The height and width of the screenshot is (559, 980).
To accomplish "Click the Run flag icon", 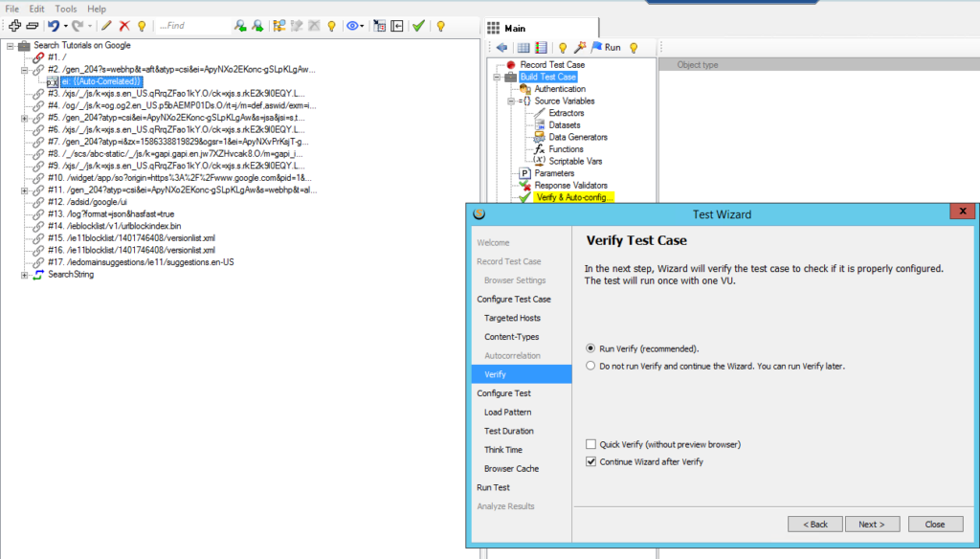I will pos(596,47).
